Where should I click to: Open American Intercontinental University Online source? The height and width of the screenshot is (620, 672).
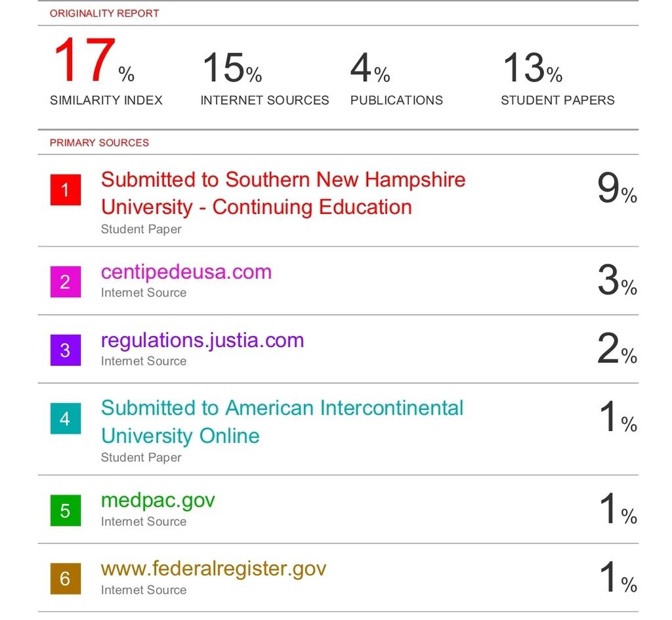tap(282, 422)
